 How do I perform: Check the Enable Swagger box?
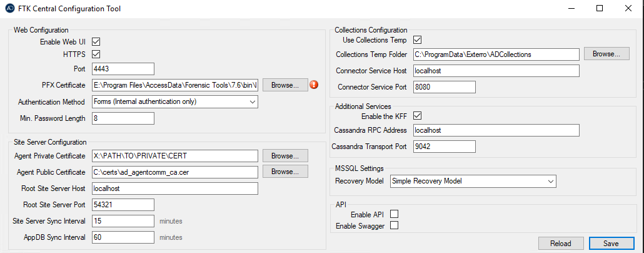click(394, 225)
